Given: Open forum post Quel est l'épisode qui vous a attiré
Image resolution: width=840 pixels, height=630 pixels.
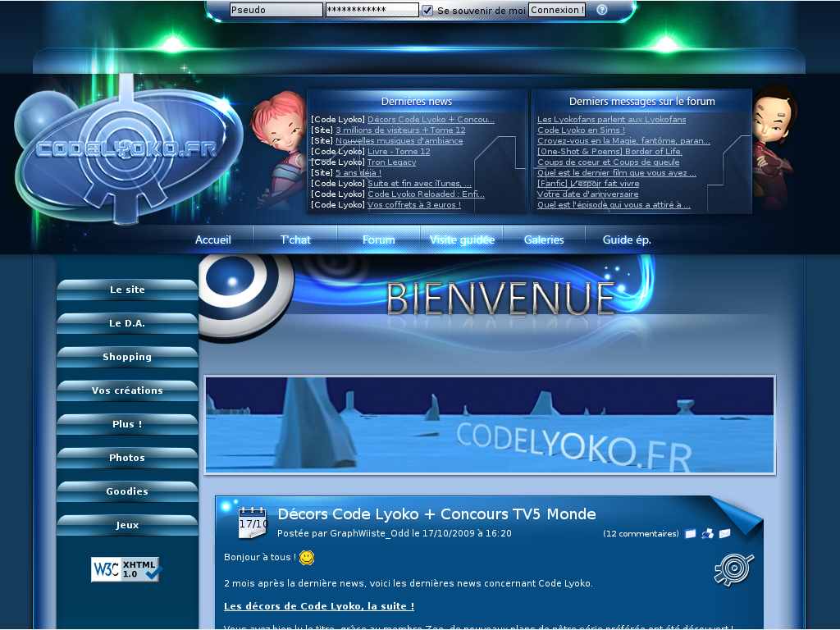Looking at the screenshot, I should click(x=614, y=205).
